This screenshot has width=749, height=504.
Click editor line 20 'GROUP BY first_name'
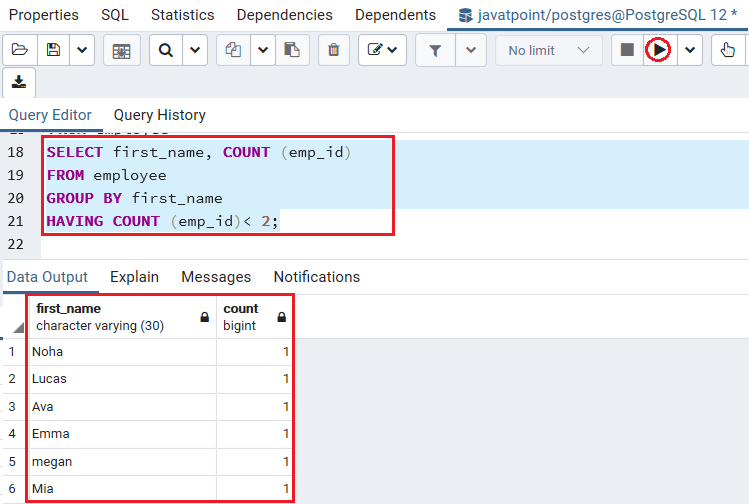[134, 198]
